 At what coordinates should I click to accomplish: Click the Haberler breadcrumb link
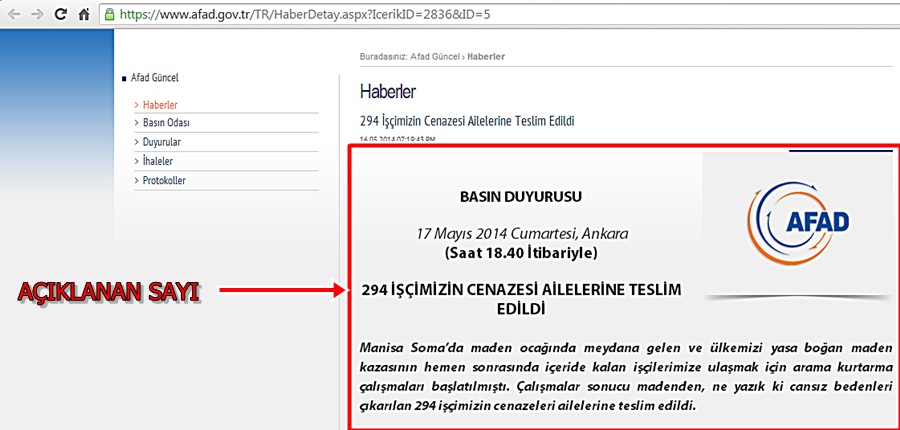(x=488, y=57)
